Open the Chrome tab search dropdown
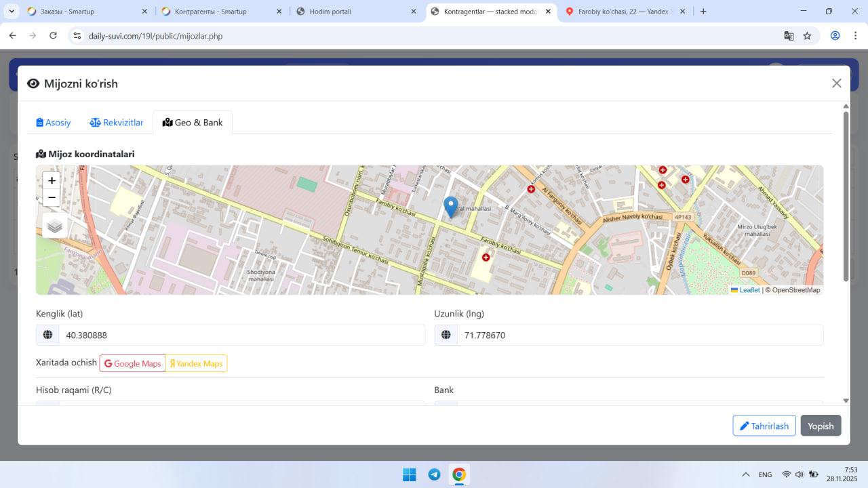Image resolution: width=868 pixels, height=488 pixels. pos(12,12)
